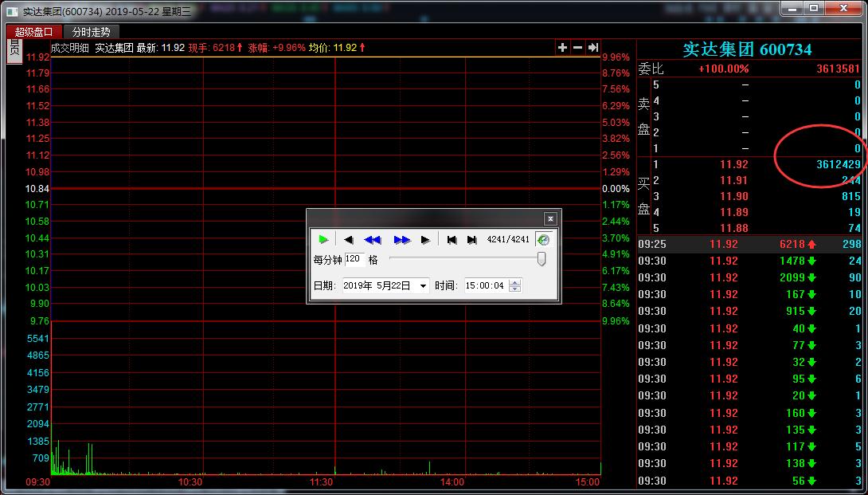Jump to the last record of the replay
This screenshot has width=868, height=495.
coord(471,240)
